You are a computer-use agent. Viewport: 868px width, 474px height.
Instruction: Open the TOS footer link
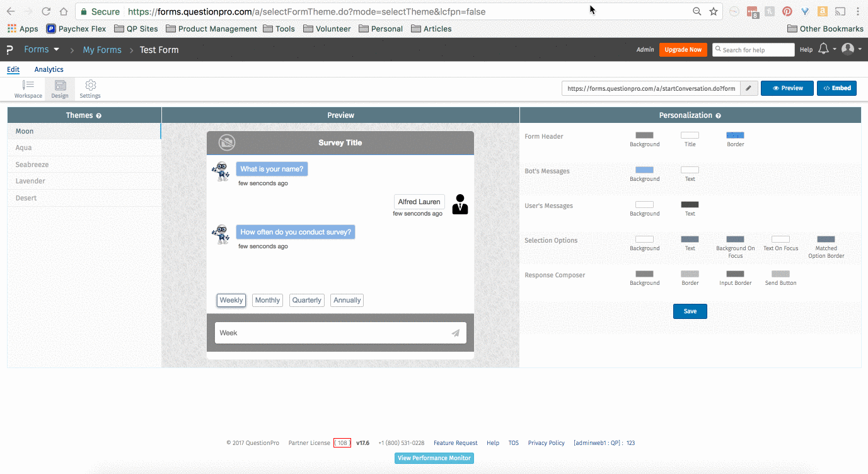(514, 443)
